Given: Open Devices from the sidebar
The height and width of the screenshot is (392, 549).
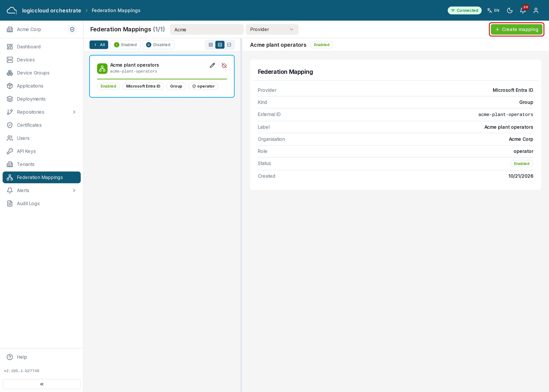Looking at the screenshot, I should coord(42,60).
